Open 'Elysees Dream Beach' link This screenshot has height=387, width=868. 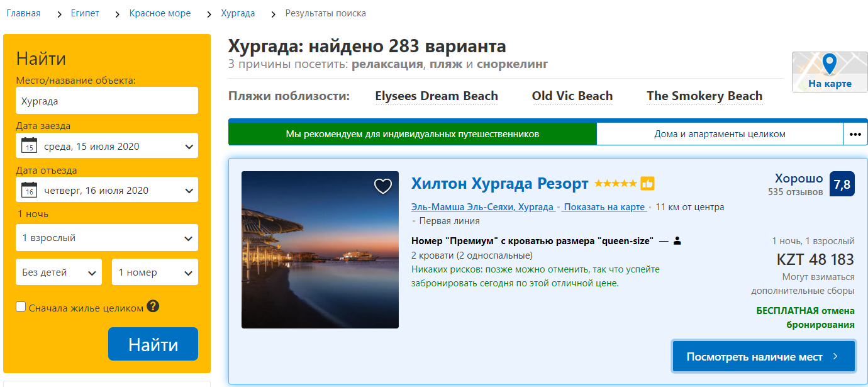[436, 96]
